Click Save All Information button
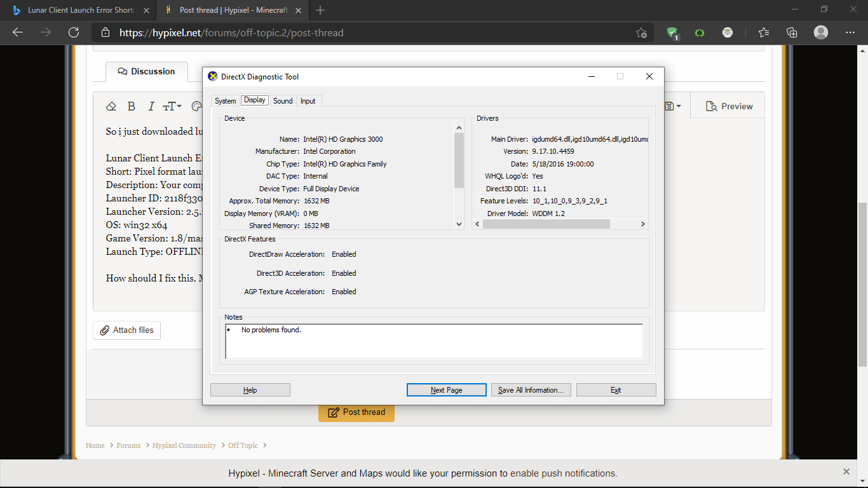This screenshot has height=488, width=868. coord(531,390)
